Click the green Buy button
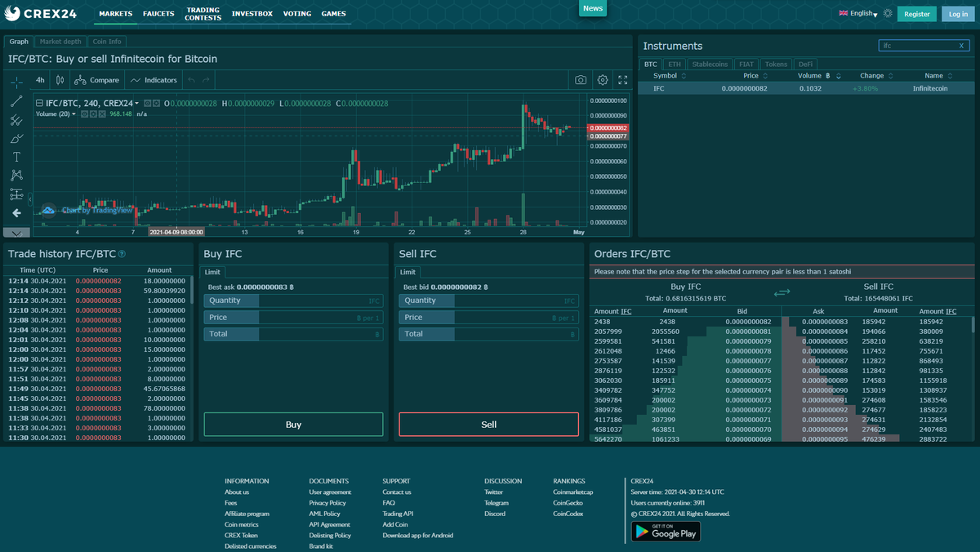 click(x=293, y=425)
